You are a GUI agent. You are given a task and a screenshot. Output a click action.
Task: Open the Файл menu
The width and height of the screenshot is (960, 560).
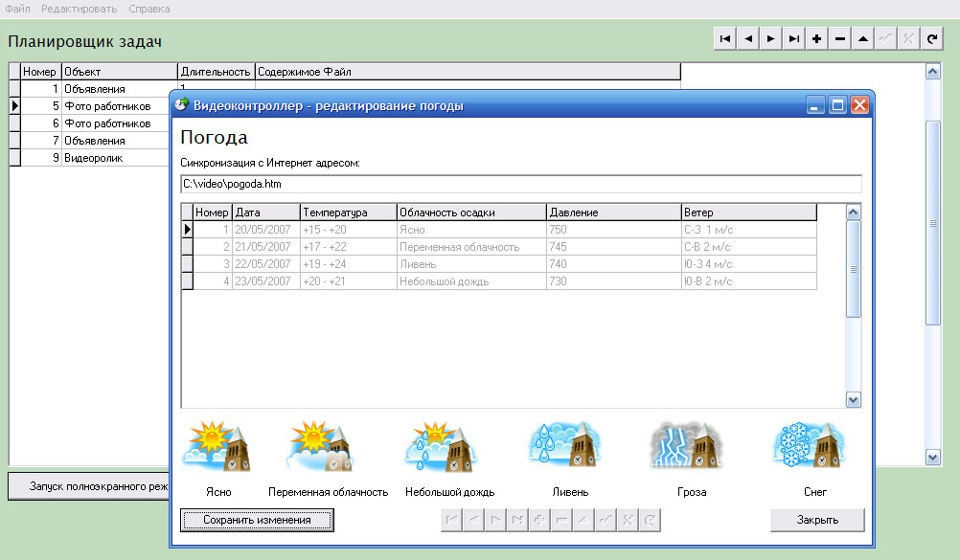point(17,9)
